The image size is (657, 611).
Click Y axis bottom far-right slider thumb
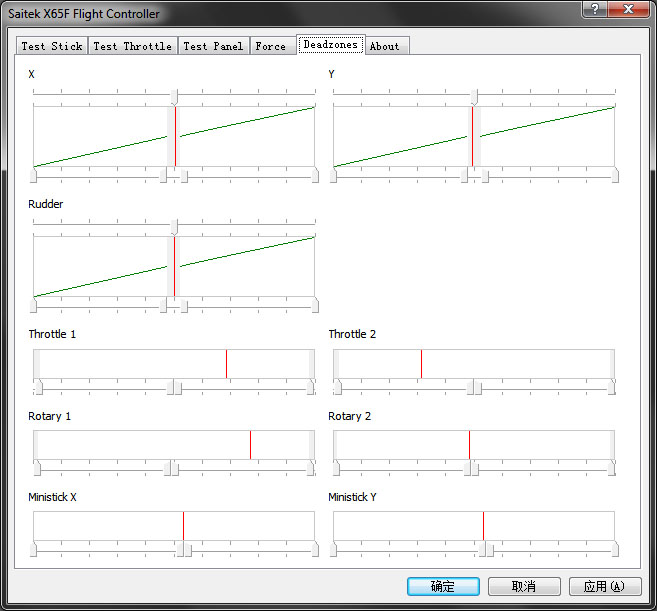point(615,175)
